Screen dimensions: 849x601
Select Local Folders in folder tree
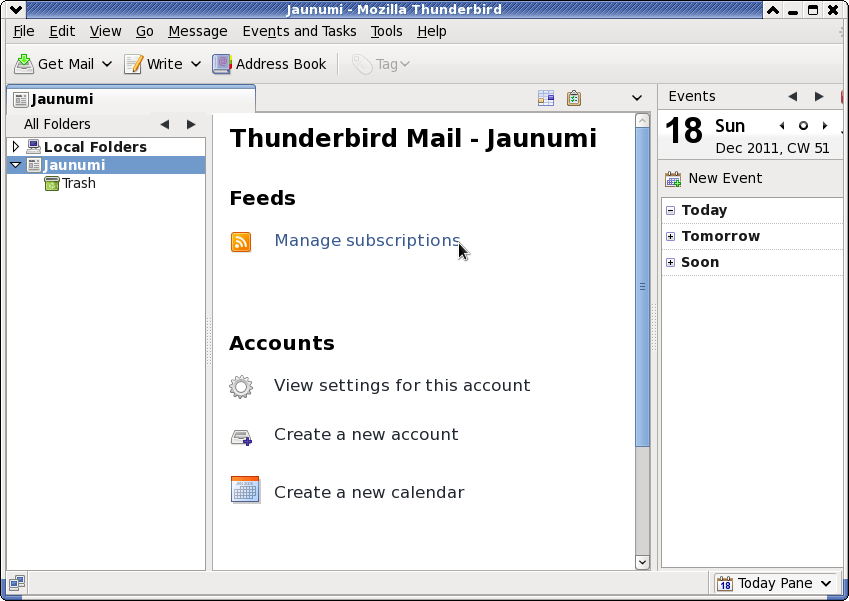coord(95,147)
